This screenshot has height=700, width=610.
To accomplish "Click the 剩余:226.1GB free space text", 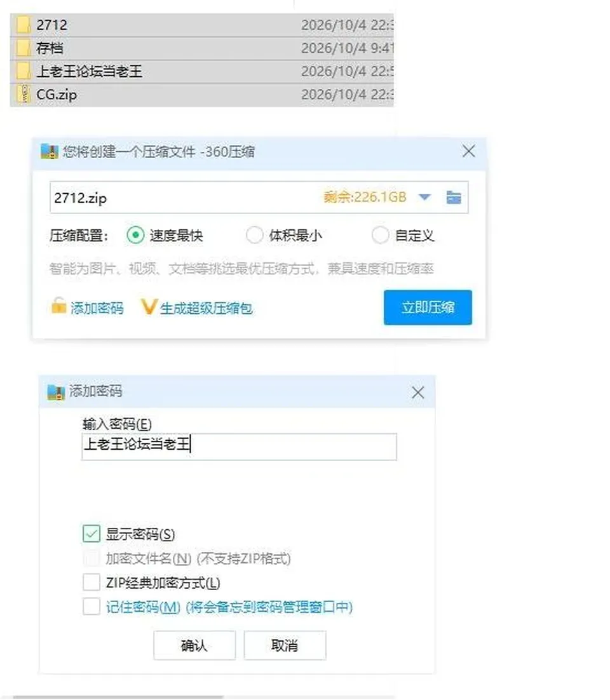I will coord(365,197).
